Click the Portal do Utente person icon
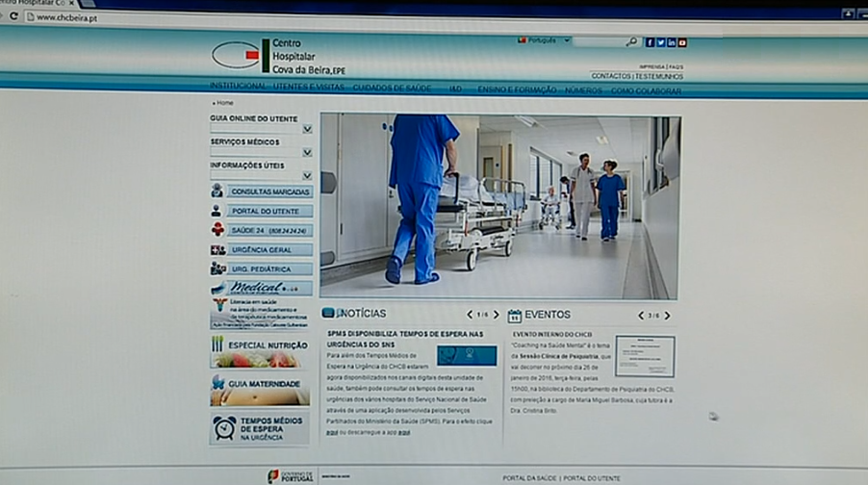 217,211
